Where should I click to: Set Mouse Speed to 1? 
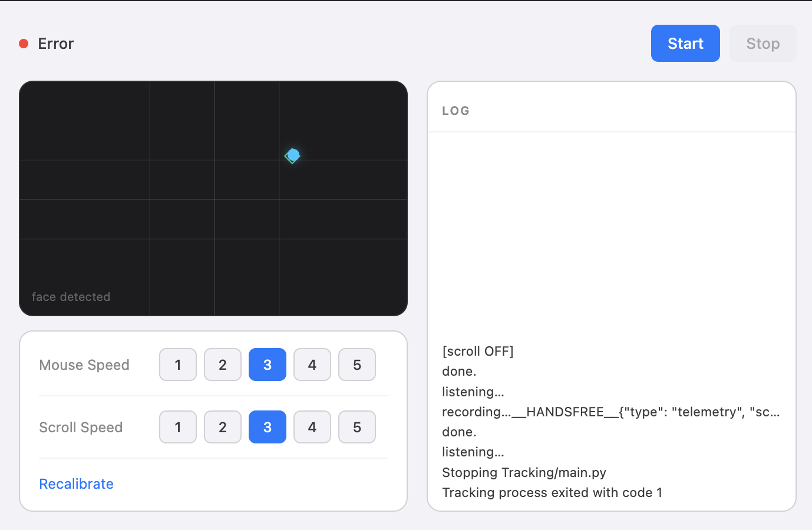178,365
